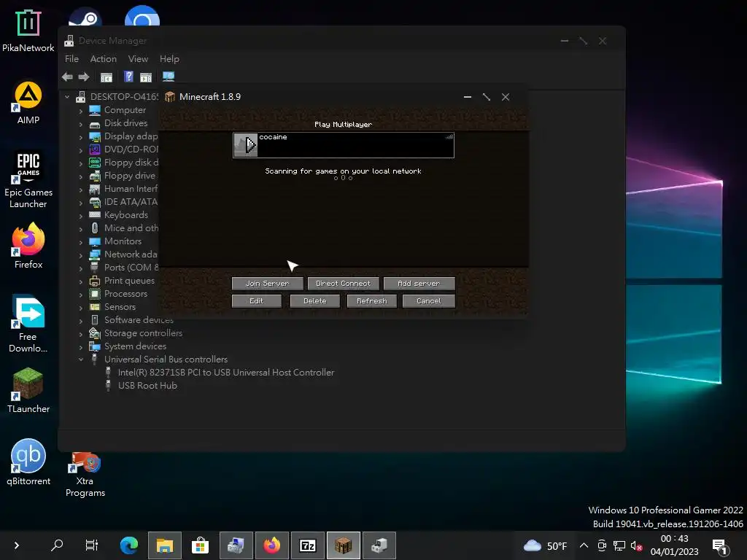Select Intel 82371SB PCI to USB Host Controller
747x560 pixels.
(x=226, y=373)
